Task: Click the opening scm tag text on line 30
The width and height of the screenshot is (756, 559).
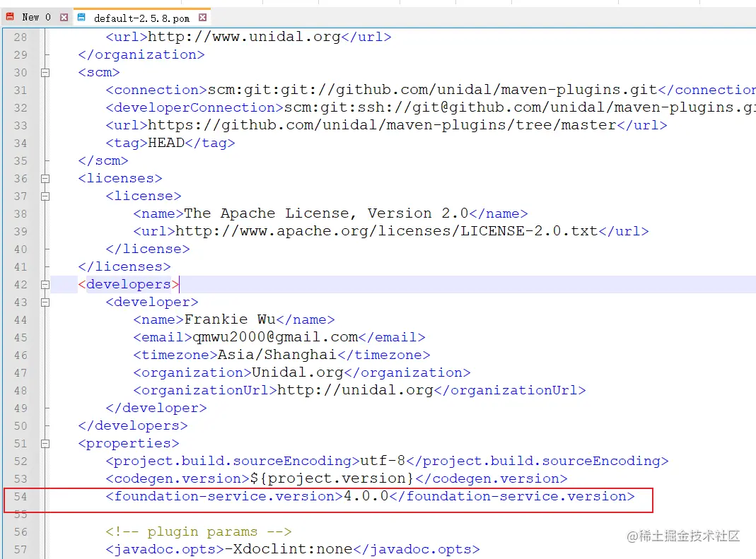Action: point(99,72)
